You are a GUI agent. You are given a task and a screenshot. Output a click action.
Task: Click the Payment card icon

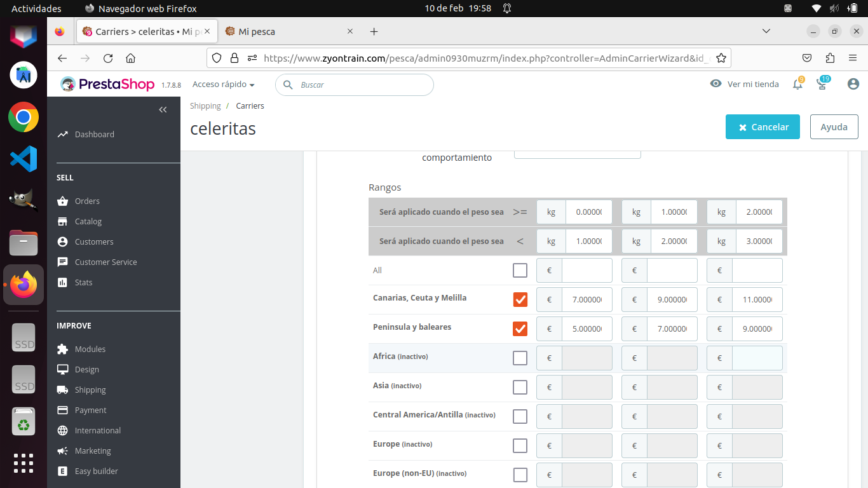coord(62,410)
